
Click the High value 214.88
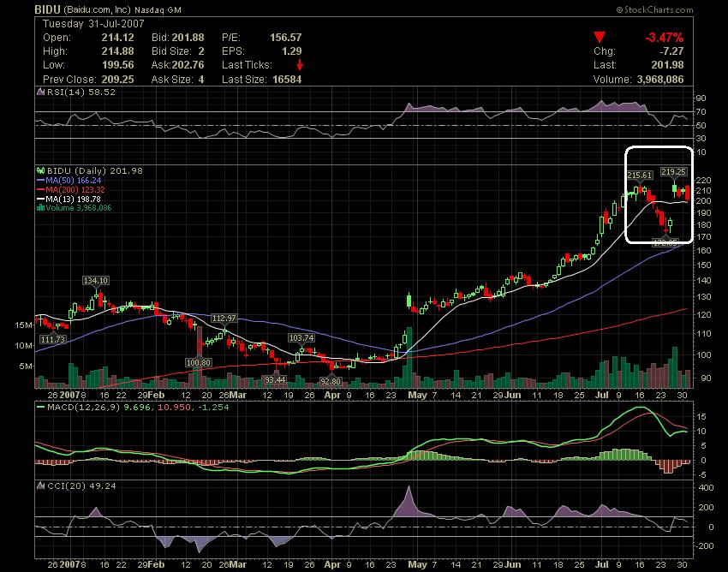[x=117, y=51]
